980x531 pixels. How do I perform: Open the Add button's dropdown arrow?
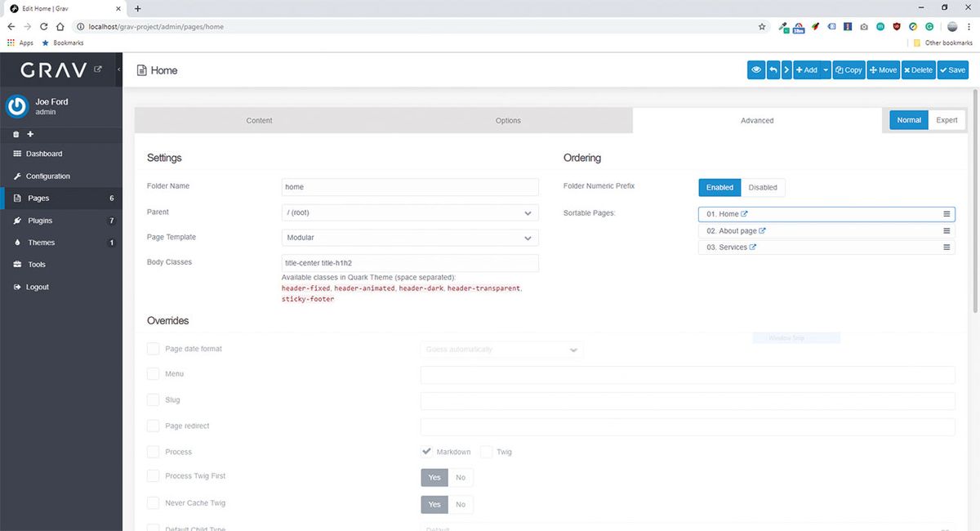click(824, 69)
